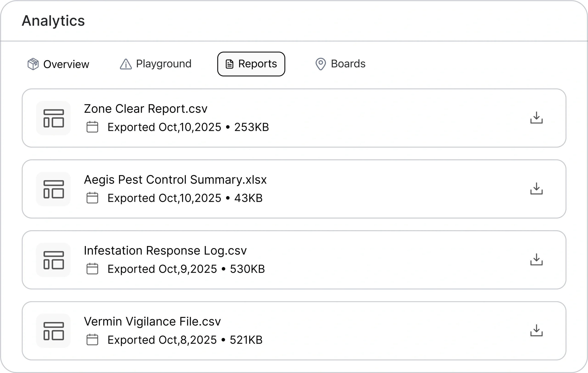Go to the Boards tab
The width and height of the screenshot is (588, 373).
[340, 64]
